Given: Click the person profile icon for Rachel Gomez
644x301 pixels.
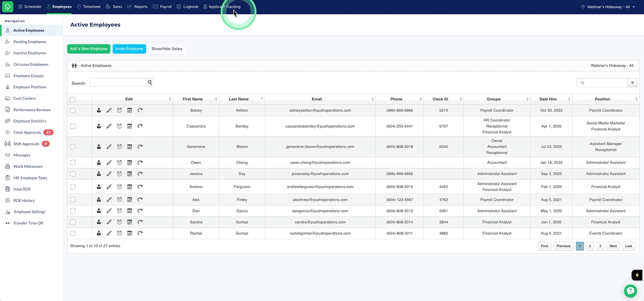Looking at the screenshot, I should click(99, 233).
